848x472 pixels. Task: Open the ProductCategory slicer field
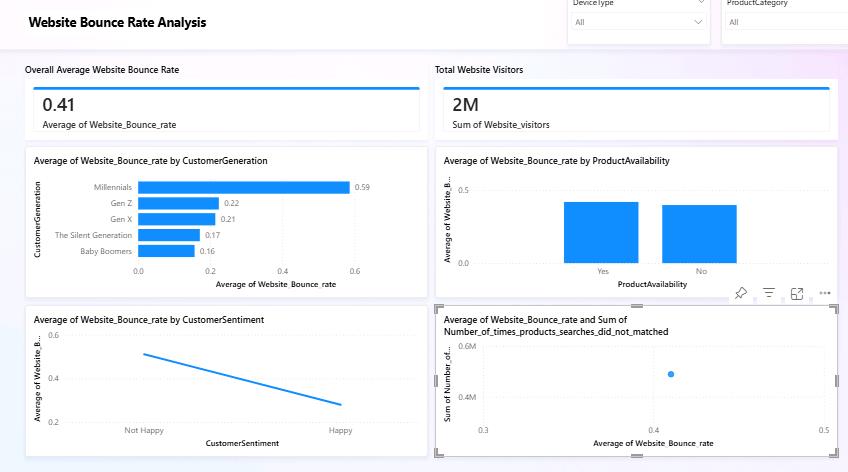click(x=786, y=22)
